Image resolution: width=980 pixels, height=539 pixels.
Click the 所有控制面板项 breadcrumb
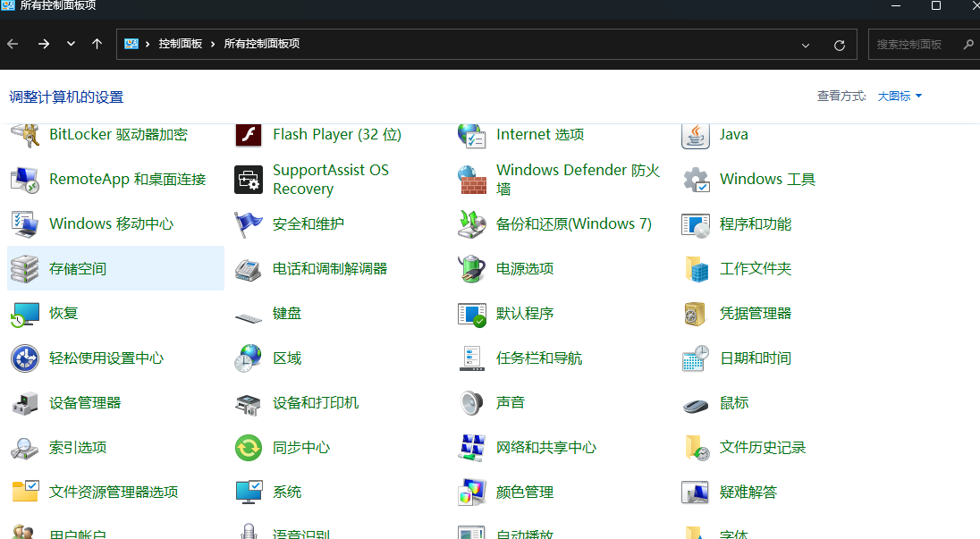(262, 44)
